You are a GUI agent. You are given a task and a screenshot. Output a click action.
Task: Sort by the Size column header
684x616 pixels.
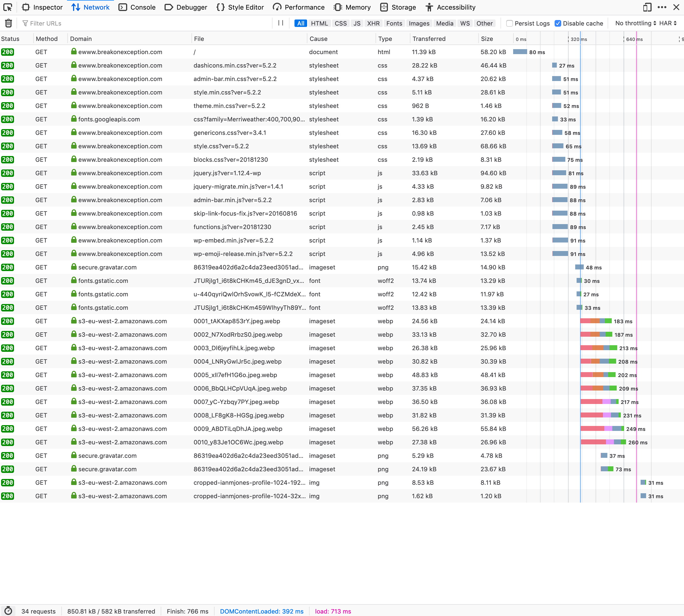495,38
